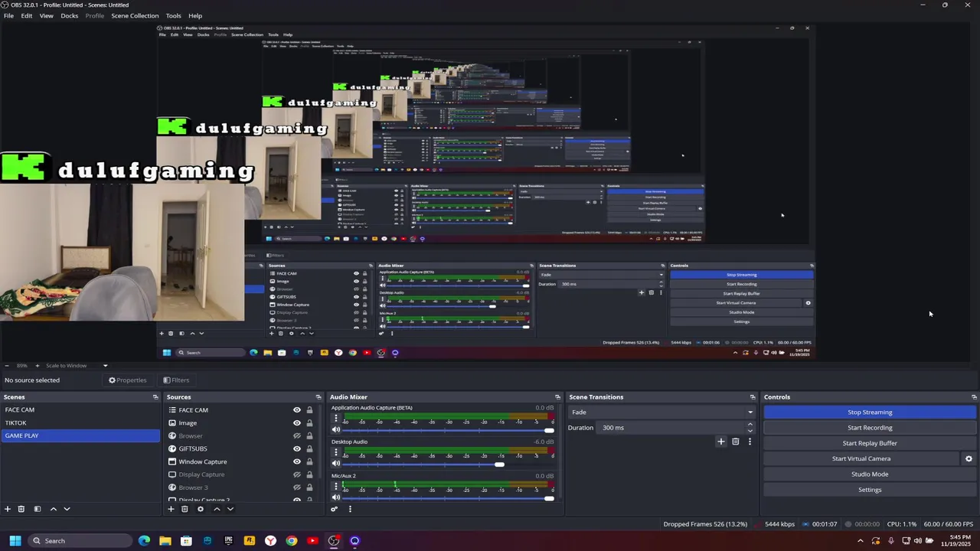Viewport: 980px width, 551px height.
Task: Select the TIKTOK scene
Action: [80, 422]
